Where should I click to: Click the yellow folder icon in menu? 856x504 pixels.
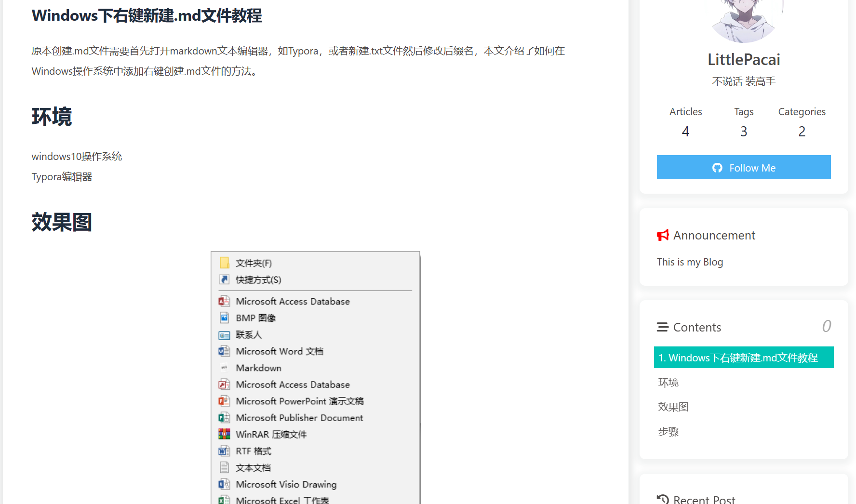pyautogui.click(x=224, y=263)
